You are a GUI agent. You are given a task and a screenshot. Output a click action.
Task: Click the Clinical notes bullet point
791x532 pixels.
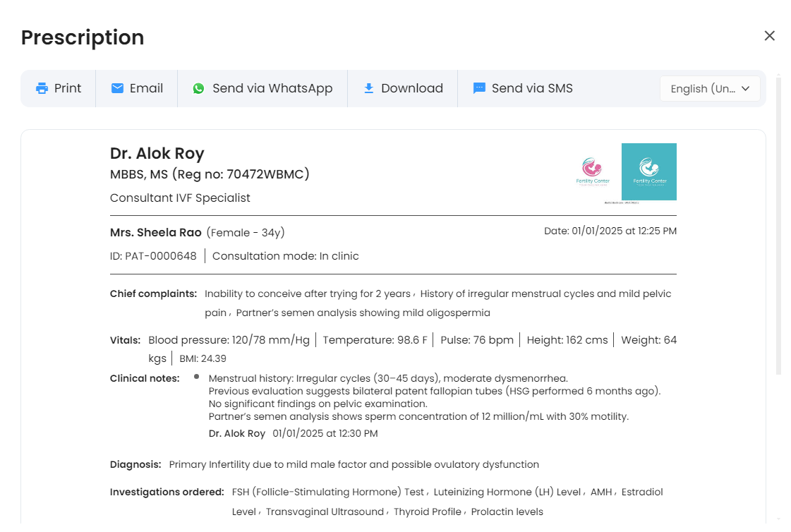tap(196, 377)
